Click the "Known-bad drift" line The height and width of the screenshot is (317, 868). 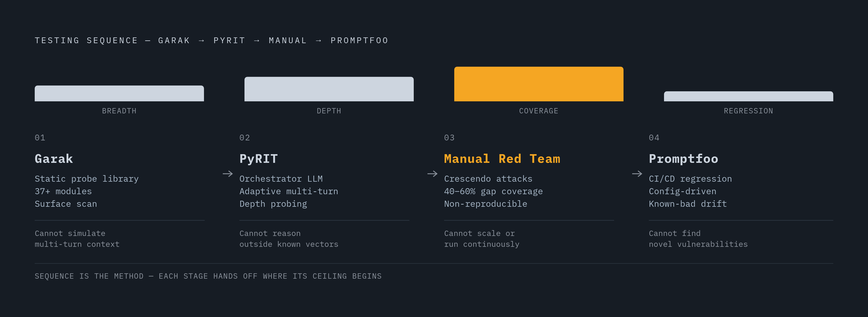pyautogui.click(x=688, y=204)
